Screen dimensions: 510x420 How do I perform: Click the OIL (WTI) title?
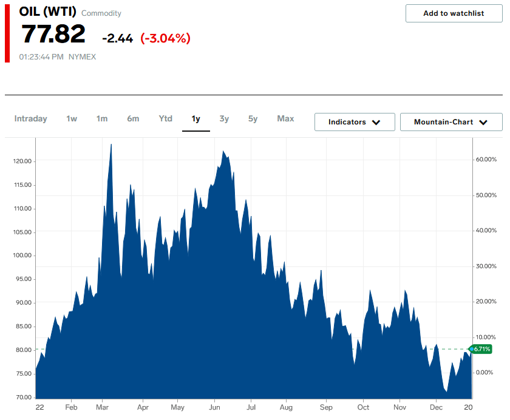tap(47, 12)
